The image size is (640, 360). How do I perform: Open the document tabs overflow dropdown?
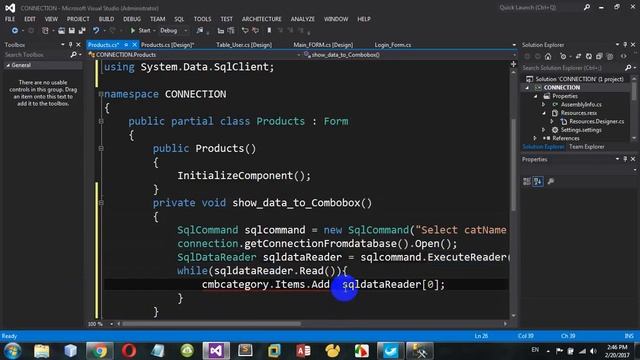point(514,45)
